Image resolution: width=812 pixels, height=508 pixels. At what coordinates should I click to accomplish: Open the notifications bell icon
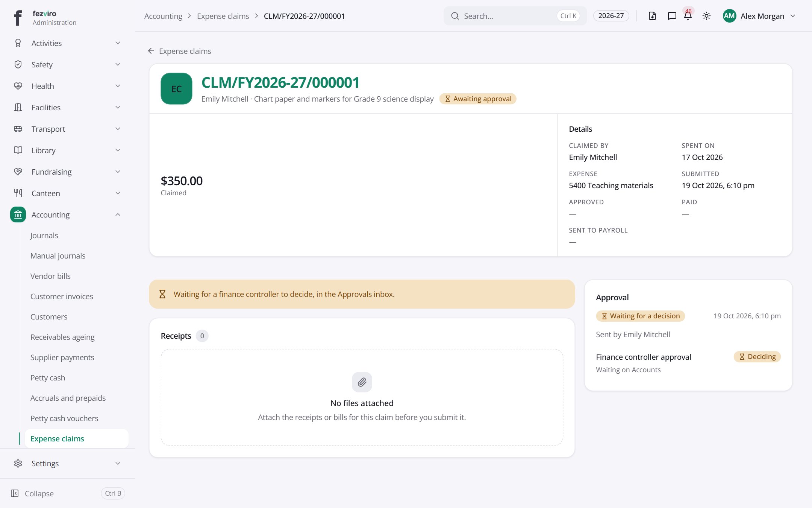pyautogui.click(x=688, y=16)
